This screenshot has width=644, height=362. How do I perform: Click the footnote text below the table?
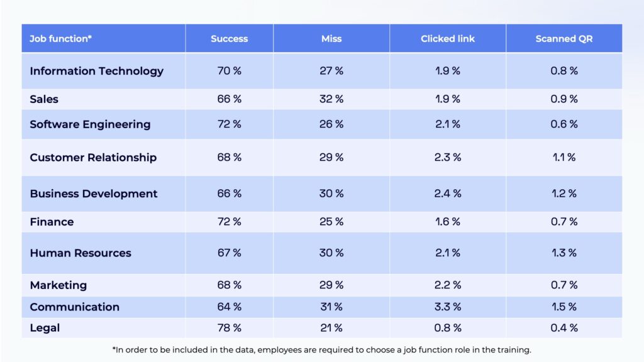321,349
